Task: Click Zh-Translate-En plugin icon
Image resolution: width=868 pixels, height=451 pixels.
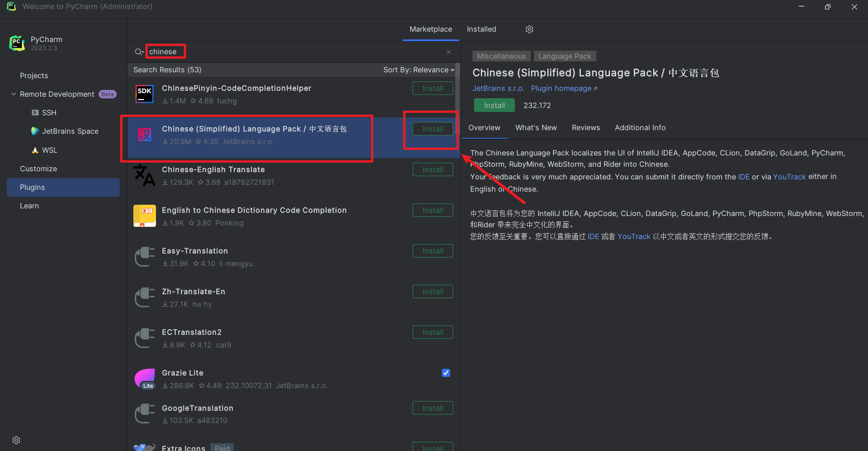Action: [x=145, y=297]
